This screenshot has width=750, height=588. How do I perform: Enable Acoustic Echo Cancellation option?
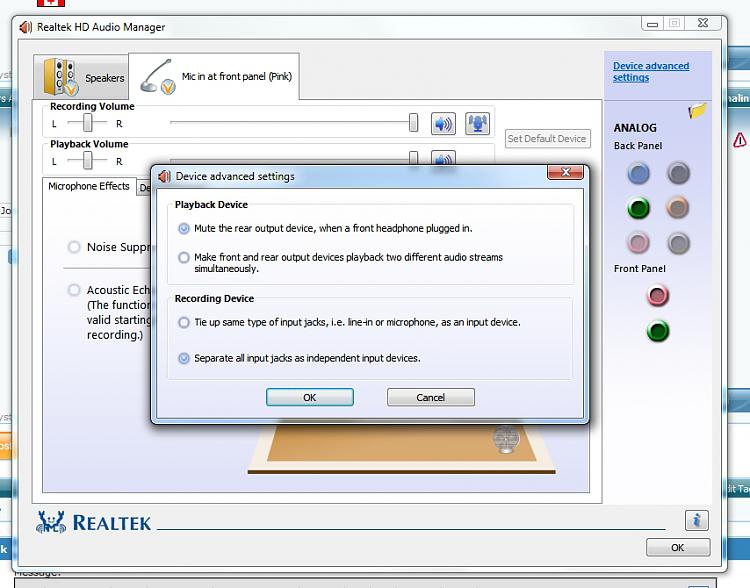(74, 290)
